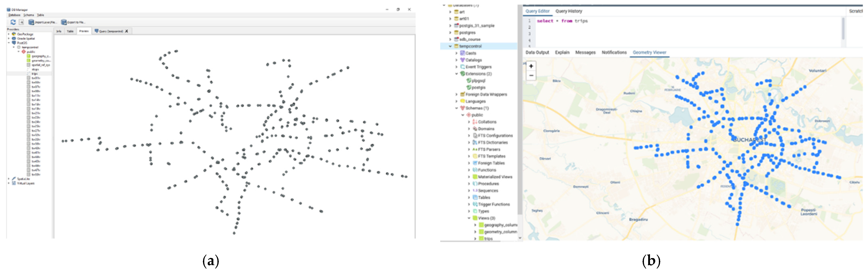
Task: Close the Query (tempcontrol) tab
Action: tap(127, 31)
